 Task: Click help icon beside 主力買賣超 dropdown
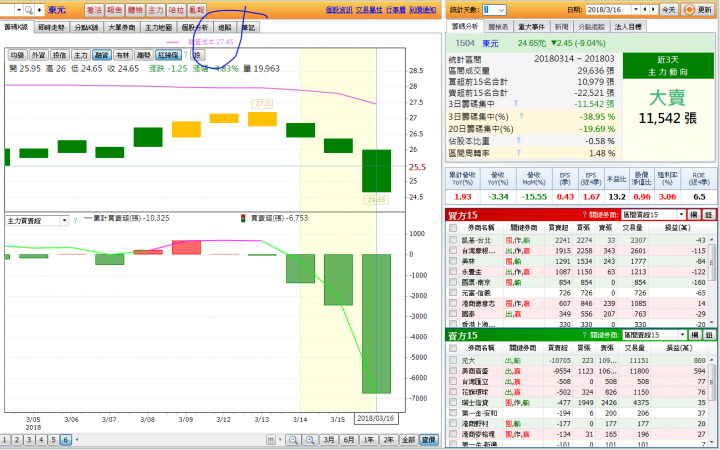pos(75,221)
